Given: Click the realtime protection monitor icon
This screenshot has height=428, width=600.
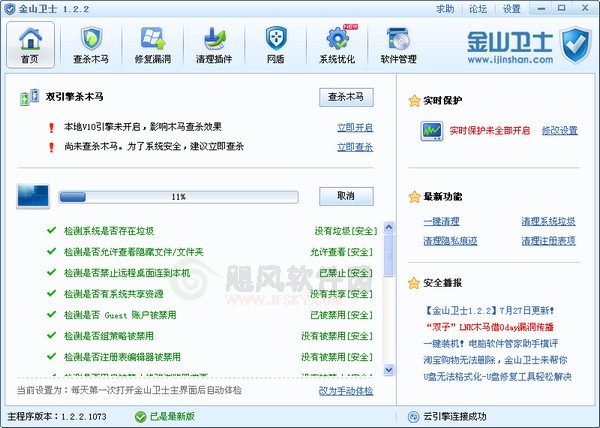Looking at the screenshot, I should [x=432, y=131].
